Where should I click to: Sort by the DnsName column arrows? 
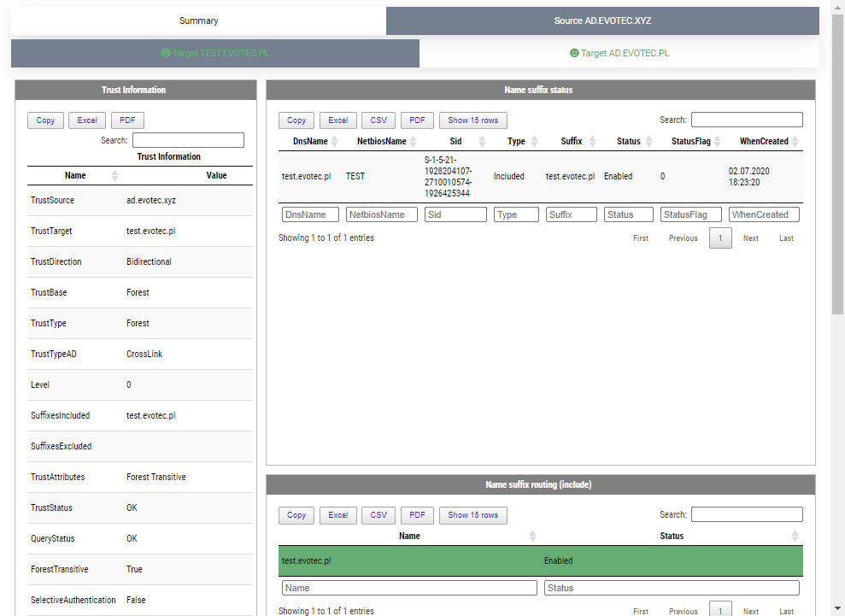(335, 142)
